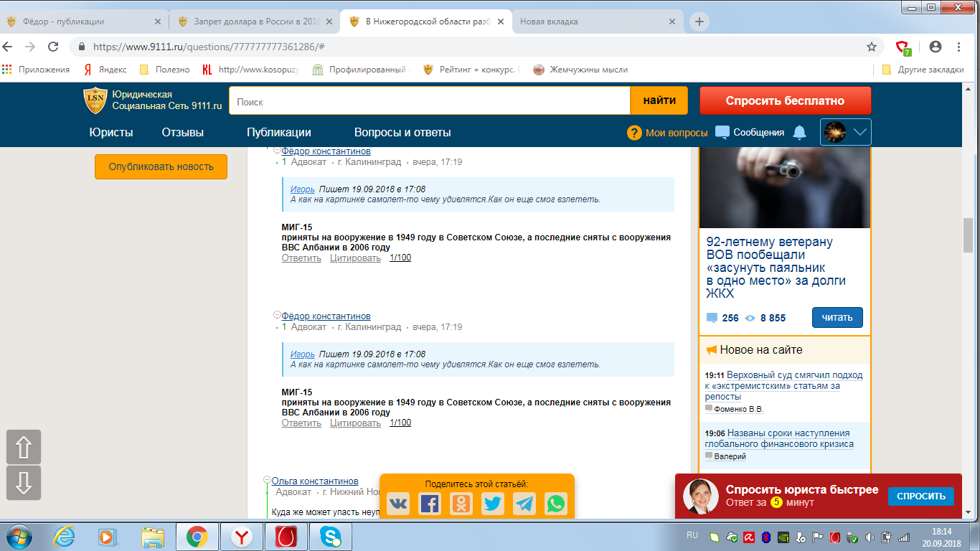The width and height of the screenshot is (980, 551).
Task: Share the article via WhatsApp
Action: click(556, 504)
